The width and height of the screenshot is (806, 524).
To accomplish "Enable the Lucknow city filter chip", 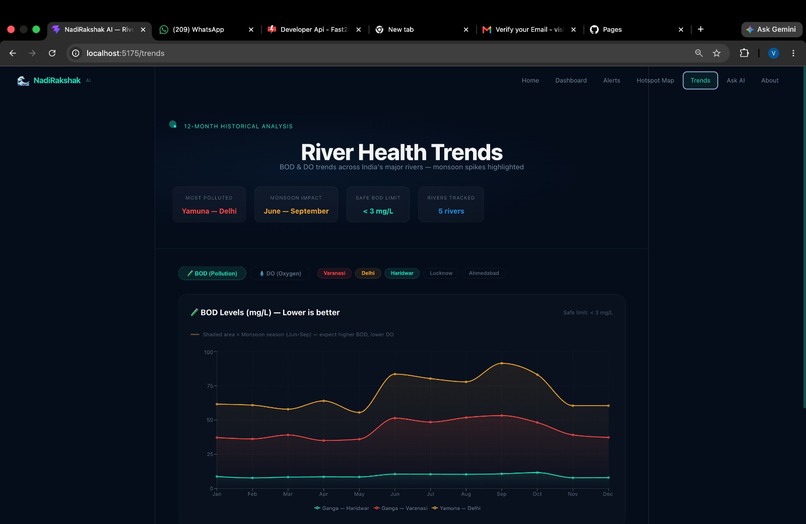I will click(x=441, y=274).
